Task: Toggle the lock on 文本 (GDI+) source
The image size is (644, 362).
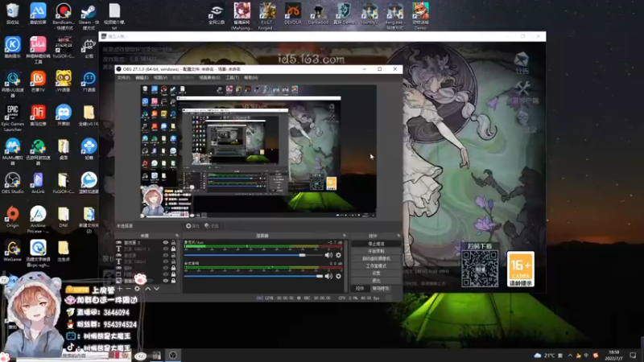Action: tap(173, 261)
